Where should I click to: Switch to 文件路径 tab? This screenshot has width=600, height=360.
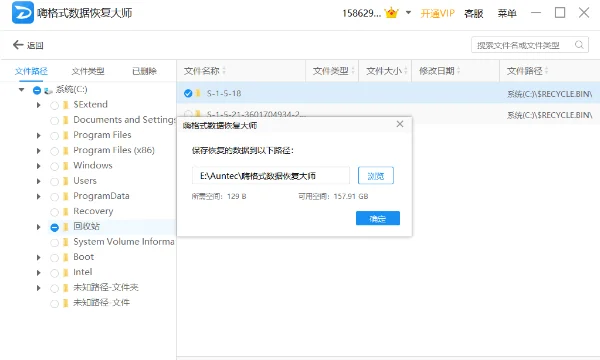pyautogui.click(x=31, y=71)
